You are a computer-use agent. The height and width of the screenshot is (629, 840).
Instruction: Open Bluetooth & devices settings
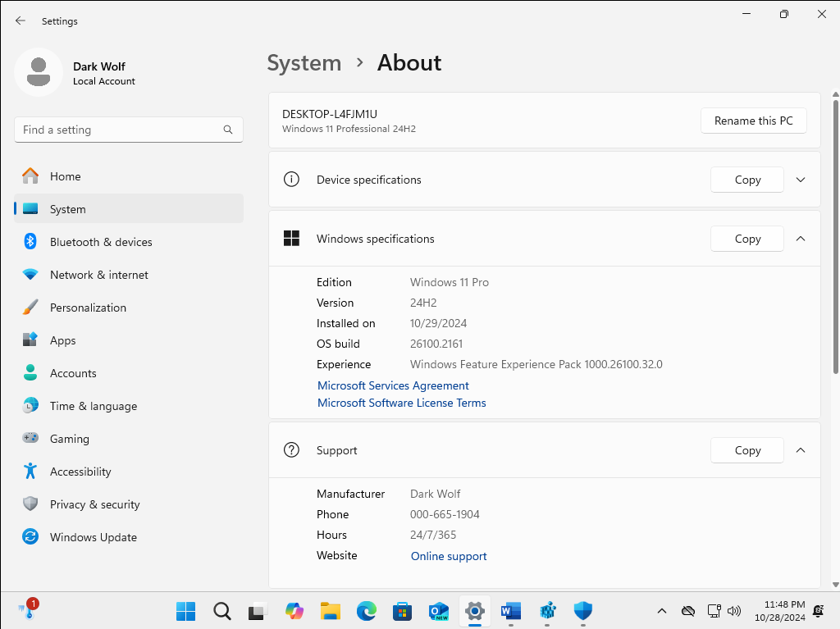tap(100, 242)
